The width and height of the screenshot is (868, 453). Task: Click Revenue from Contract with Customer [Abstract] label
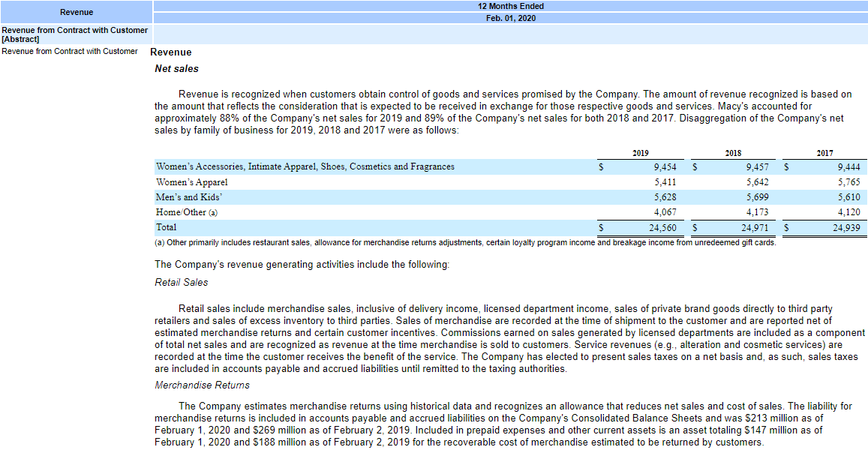(74, 34)
